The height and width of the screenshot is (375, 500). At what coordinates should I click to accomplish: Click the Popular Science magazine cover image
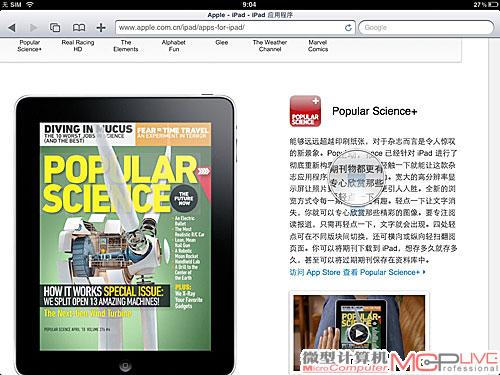(x=125, y=236)
